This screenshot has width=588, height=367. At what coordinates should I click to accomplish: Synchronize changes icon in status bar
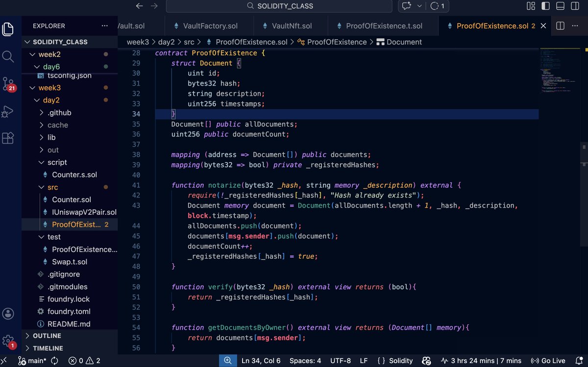pos(55,361)
